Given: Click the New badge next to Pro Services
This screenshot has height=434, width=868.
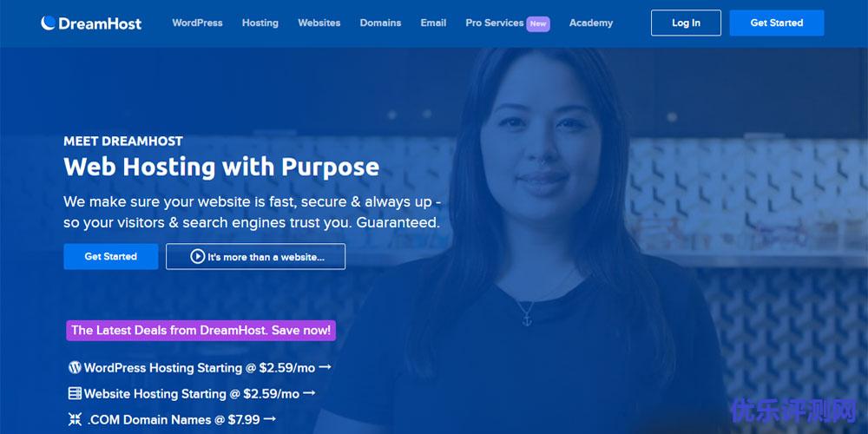Looking at the screenshot, I should tap(538, 23).
